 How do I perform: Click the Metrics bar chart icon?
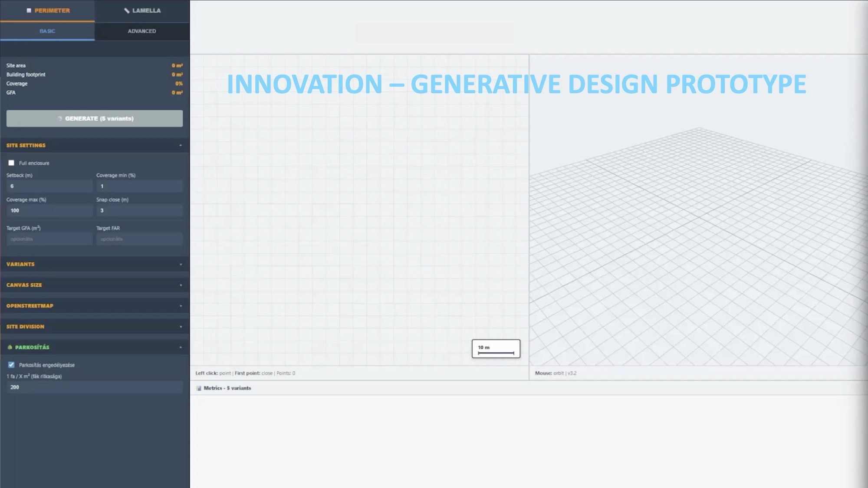coord(199,388)
